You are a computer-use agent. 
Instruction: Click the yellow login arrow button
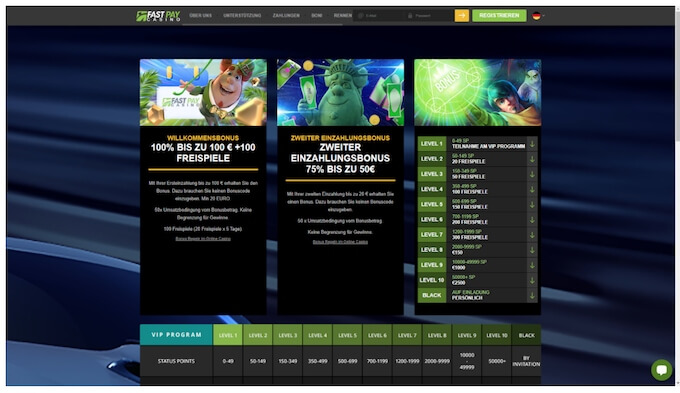pos(461,16)
